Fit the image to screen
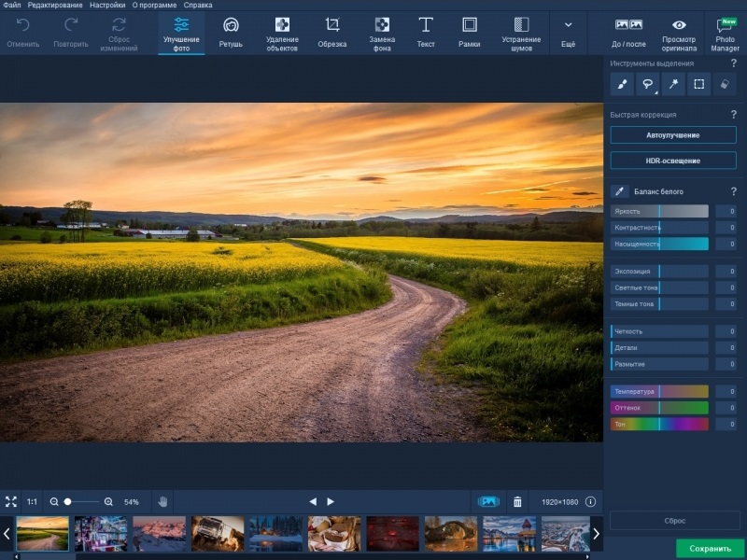Screen dimensions: 747x560 click(x=11, y=501)
